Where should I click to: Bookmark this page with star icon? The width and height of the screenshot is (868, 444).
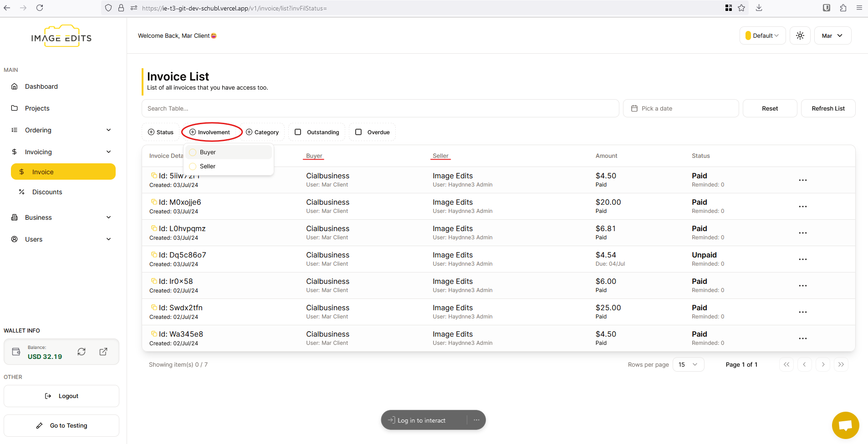(741, 8)
